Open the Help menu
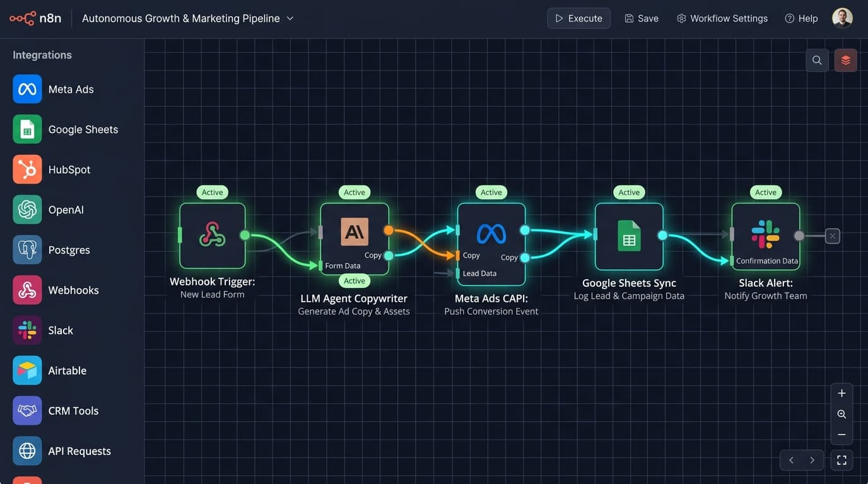The height and width of the screenshot is (484, 868). [801, 18]
